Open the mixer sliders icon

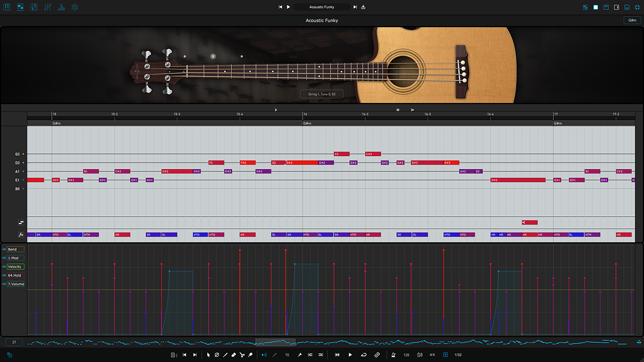click(x=47, y=7)
